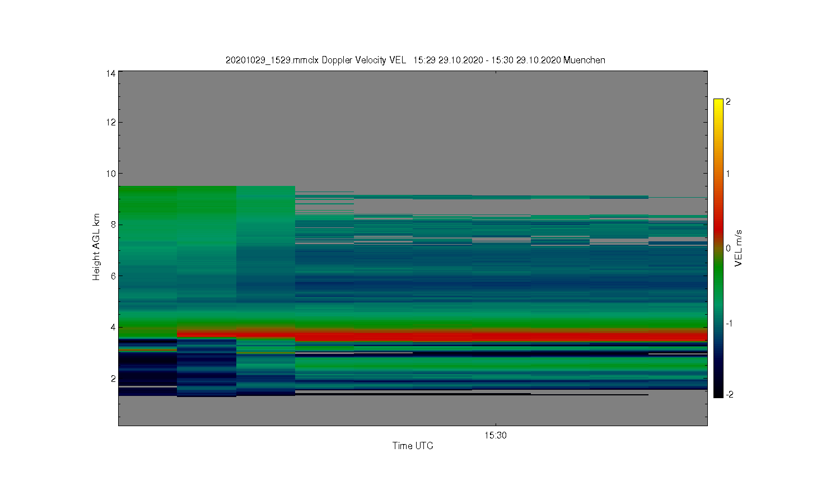Click the colorbar tick label 1
Image resolution: width=840 pixels, height=504 pixels.
pyautogui.click(x=728, y=174)
